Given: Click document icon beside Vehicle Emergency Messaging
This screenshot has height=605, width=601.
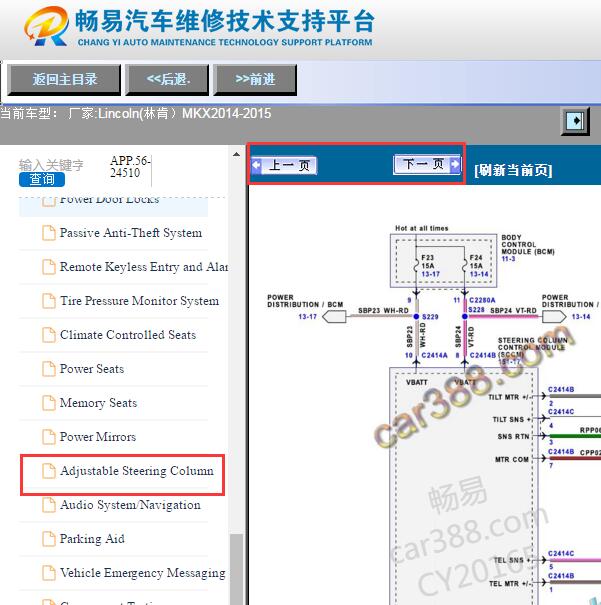Looking at the screenshot, I should [x=49, y=573].
